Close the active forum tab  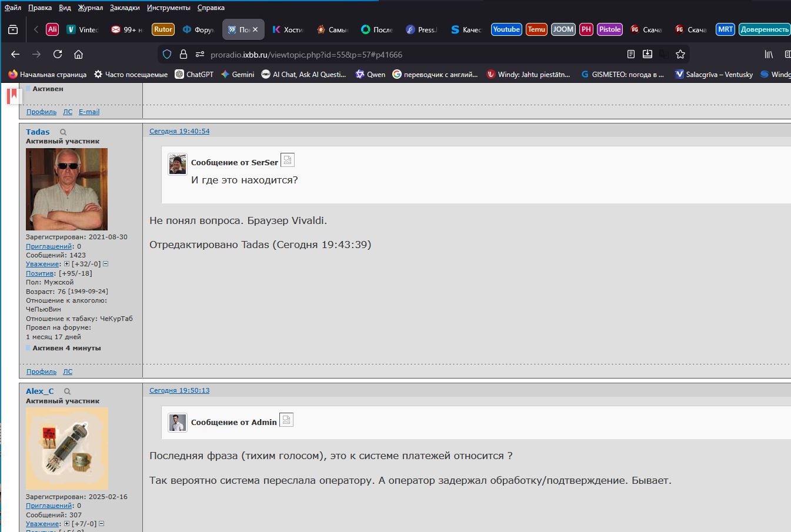tap(255, 29)
